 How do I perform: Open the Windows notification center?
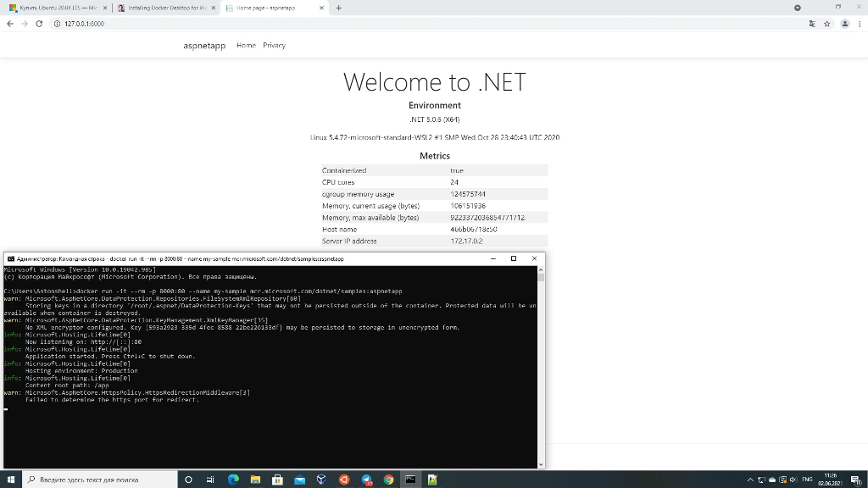(855, 480)
